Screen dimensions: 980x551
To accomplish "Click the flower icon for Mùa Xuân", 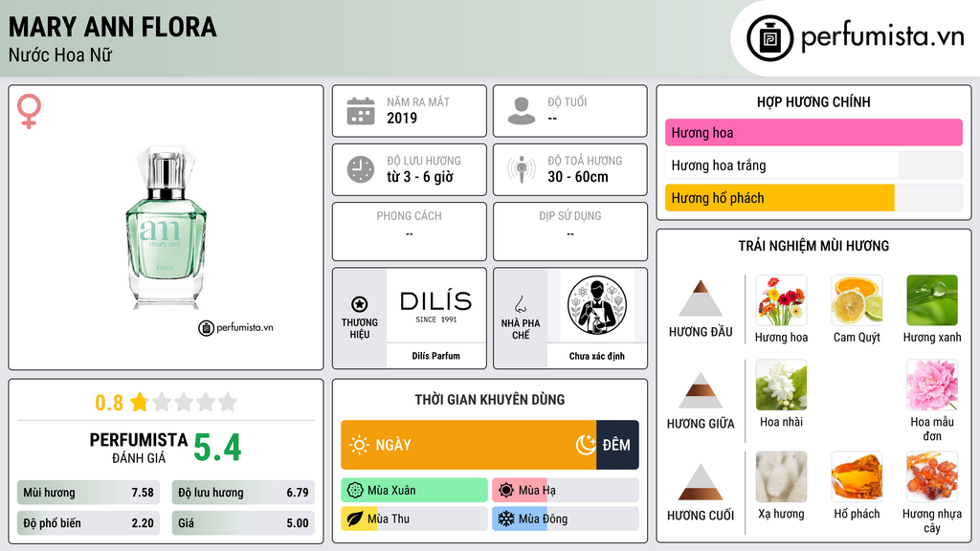I will [x=355, y=490].
